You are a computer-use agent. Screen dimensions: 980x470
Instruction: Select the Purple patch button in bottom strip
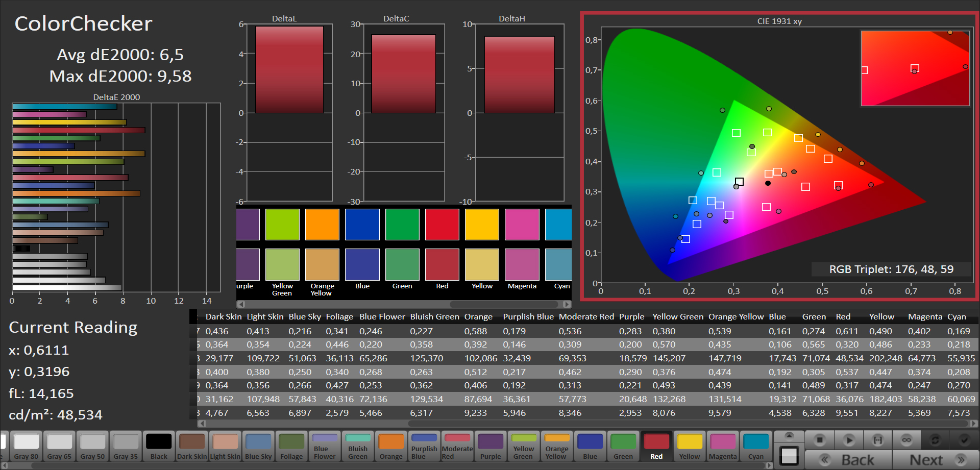[491, 447]
